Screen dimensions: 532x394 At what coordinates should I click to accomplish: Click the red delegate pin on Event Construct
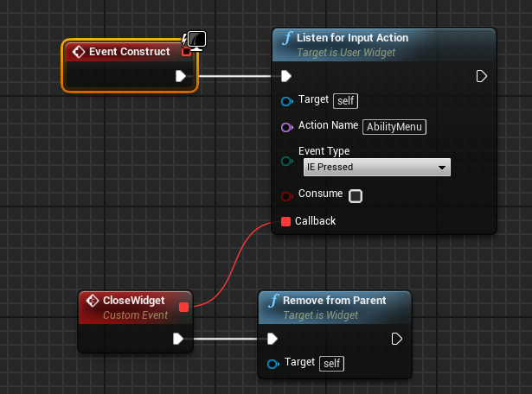pyautogui.click(x=186, y=52)
